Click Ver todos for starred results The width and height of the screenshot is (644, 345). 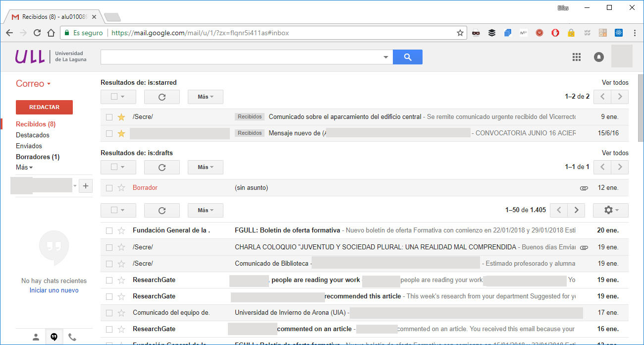615,82
